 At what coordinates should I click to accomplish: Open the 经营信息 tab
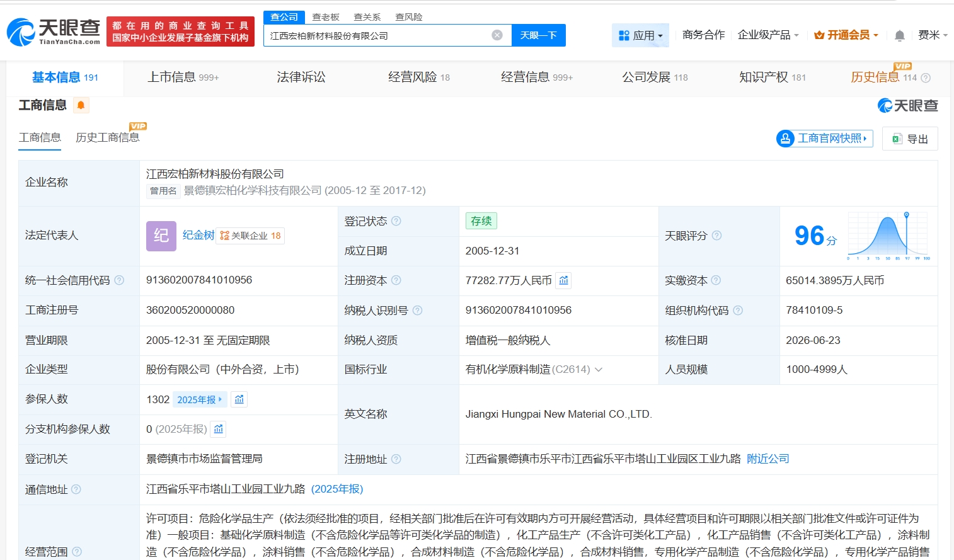pyautogui.click(x=537, y=77)
